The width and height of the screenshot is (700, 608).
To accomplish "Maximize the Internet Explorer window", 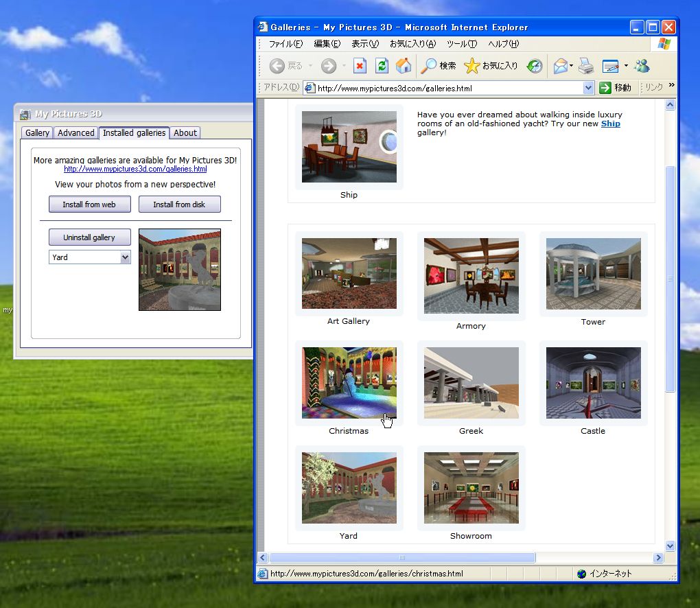I will pyautogui.click(x=653, y=27).
